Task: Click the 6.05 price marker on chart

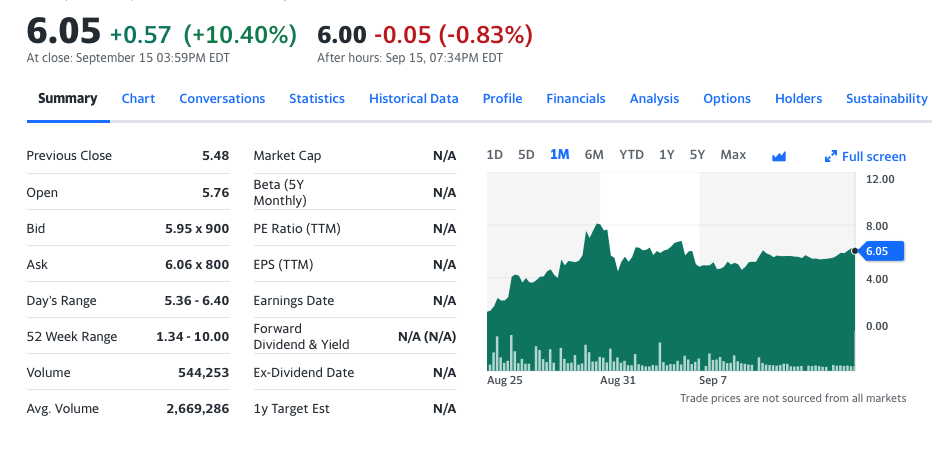Action: (x=879, y=251)
